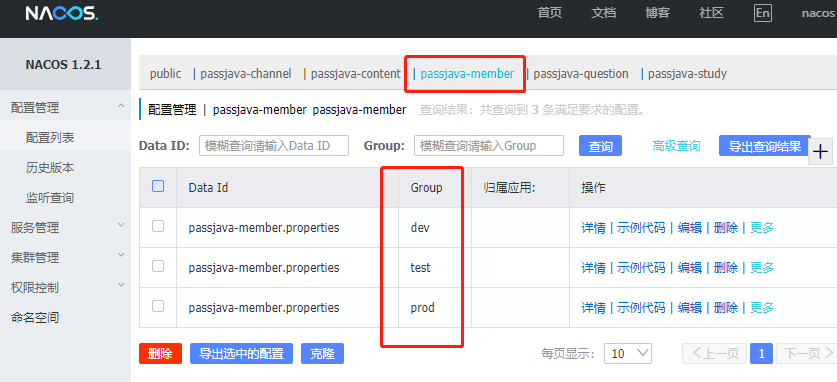
Task: Click the 下一页 next page button
Action: 806,353
